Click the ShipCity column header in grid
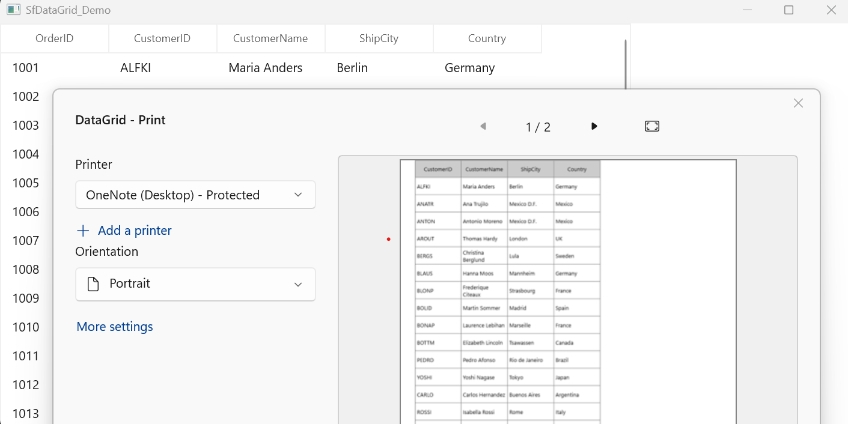This screenshot has width=848, height=424. (379, 38)
